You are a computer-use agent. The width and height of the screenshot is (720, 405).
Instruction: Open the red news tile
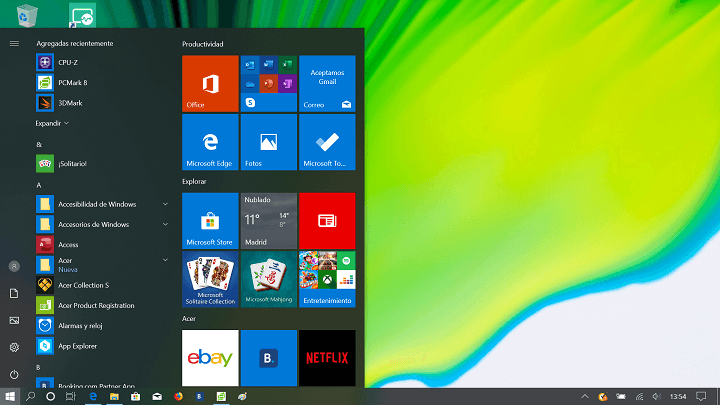pos(327,221)
